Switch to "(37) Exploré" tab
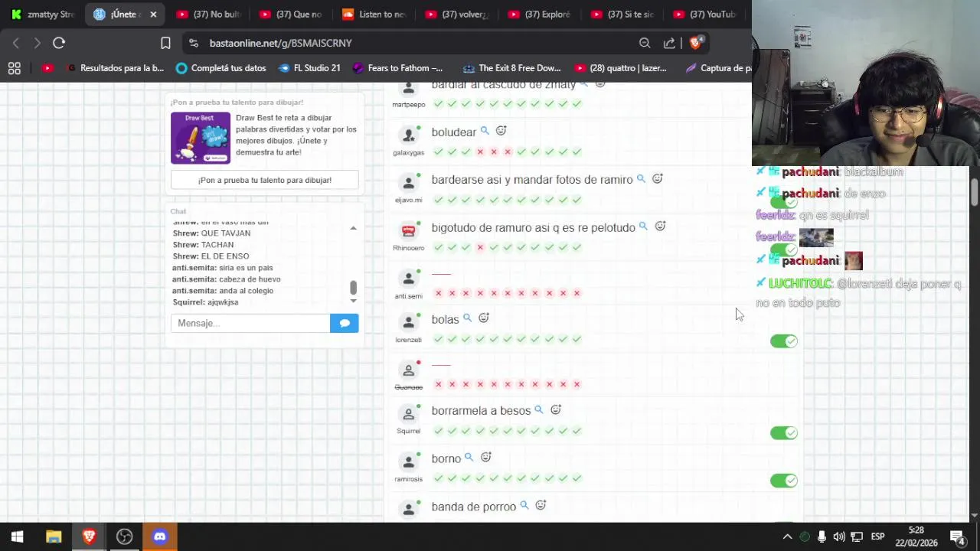Screen dimensions: 980x551 (x=540, y=14)
